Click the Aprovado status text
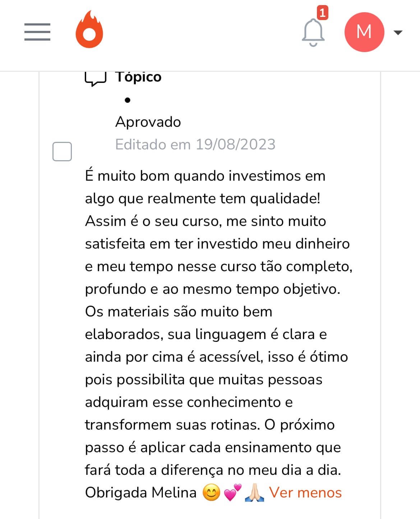The width and height of the screenshot is (420, 519). [x=148, y=122]
